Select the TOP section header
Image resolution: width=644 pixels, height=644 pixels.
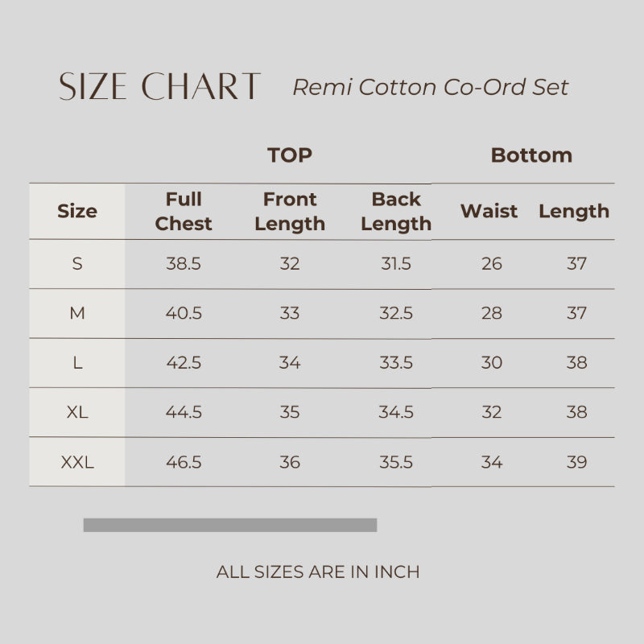click(x=290, y=155)
